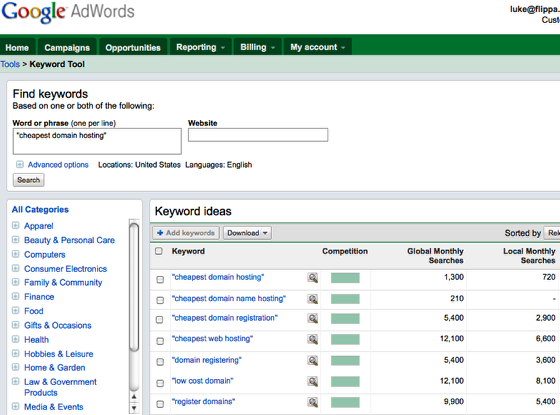560x415 pixels.
Task: Switch to the Campaigns tab
Action: [x=67, y=48]
